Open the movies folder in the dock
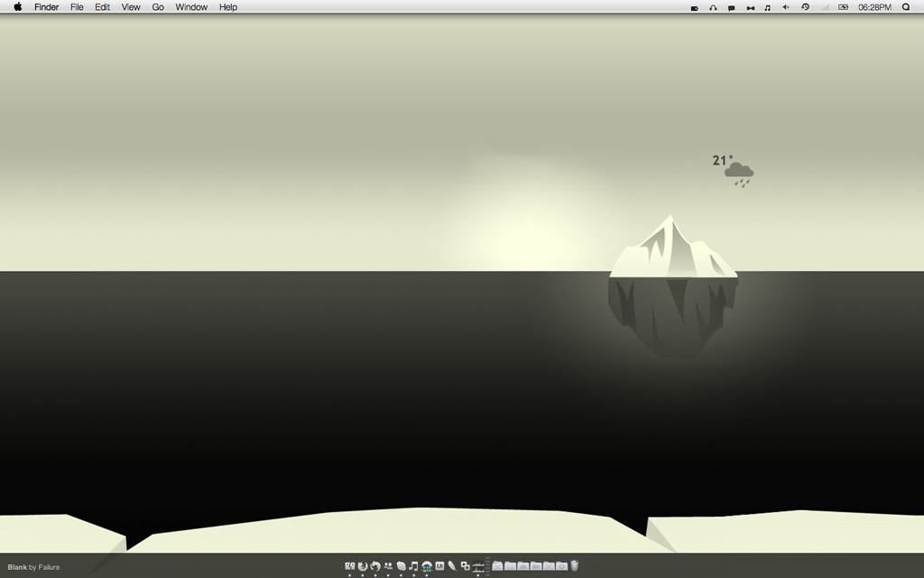The width and height of the screenshot is (924, 578). point(536,566)
